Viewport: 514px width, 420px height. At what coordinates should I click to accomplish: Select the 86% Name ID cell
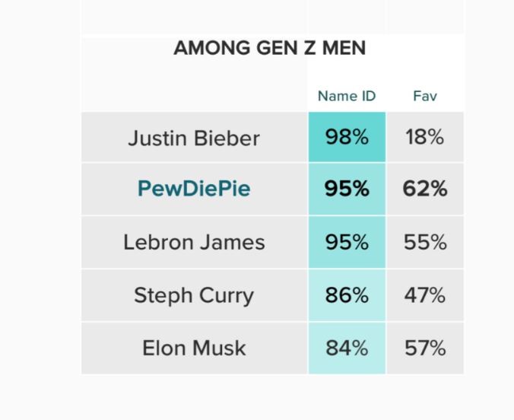point(347,295)
